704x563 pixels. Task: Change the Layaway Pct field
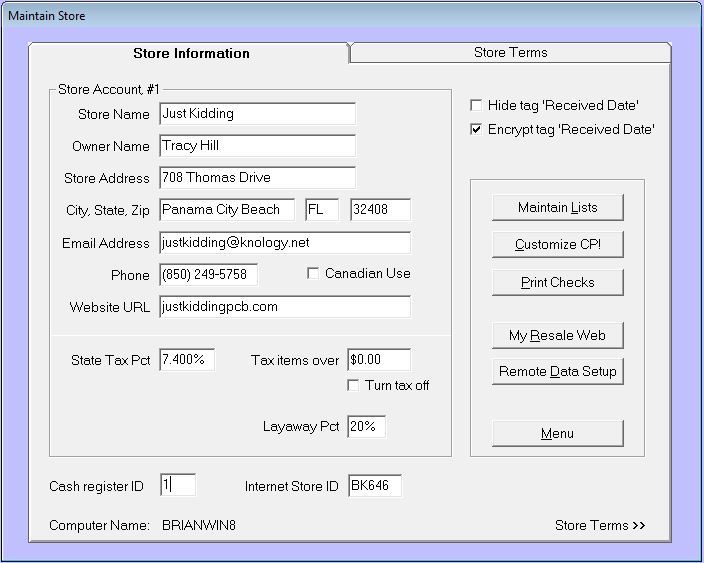coord(366,427)
